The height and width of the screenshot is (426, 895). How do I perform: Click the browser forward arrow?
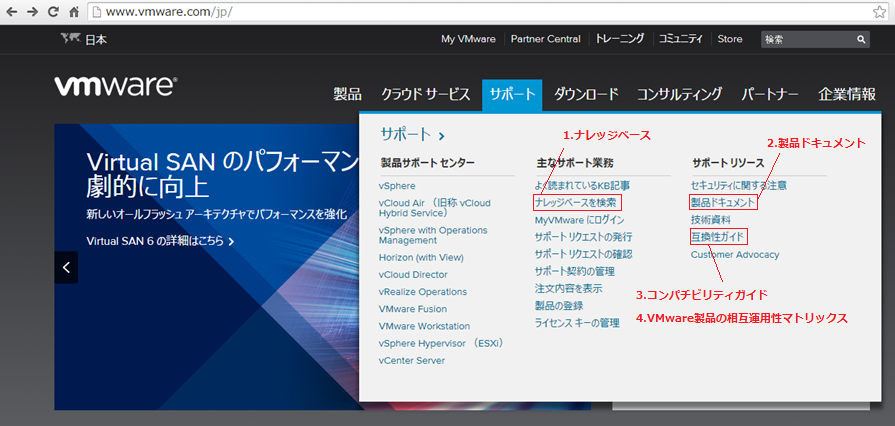[33, 13]
